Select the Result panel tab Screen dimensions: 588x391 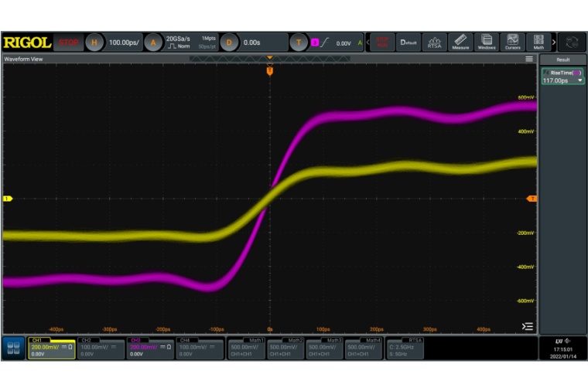[x=562, y=59]
